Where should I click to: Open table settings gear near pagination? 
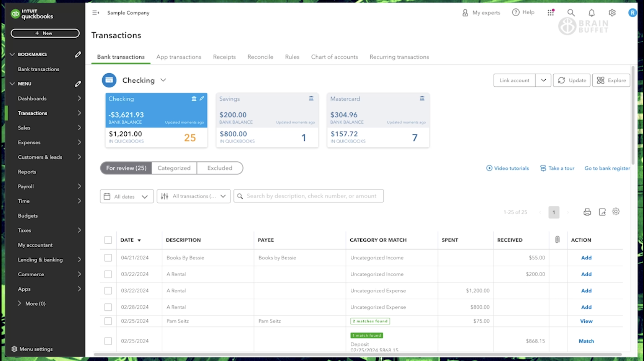point(616,212)
